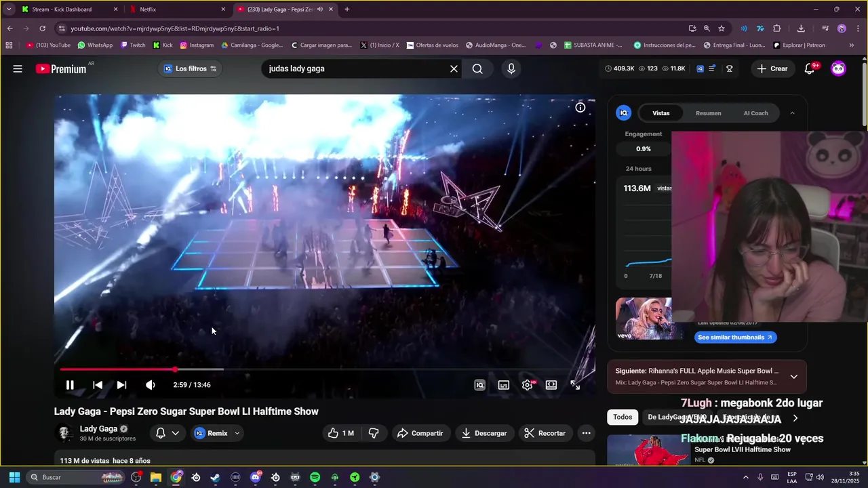Open vidIQ trophy icon

click(x=730, y=68)
